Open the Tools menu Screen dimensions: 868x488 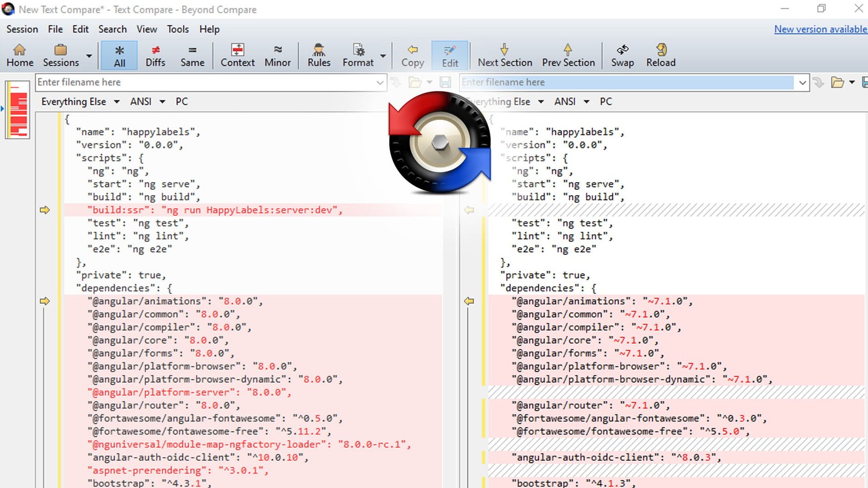click(177, 29)
